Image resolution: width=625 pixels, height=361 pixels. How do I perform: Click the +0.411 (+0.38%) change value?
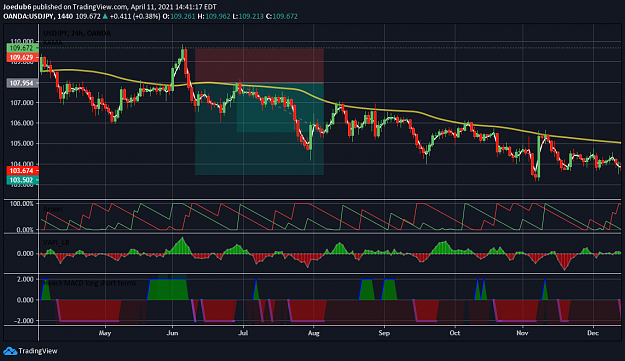[135, 16]
